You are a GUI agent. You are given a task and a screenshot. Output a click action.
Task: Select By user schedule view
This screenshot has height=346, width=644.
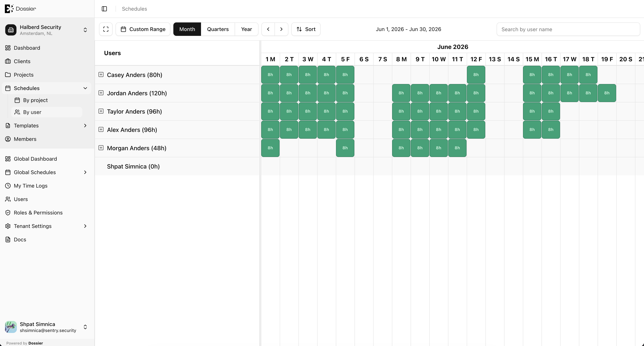click(x=47, y=112)
